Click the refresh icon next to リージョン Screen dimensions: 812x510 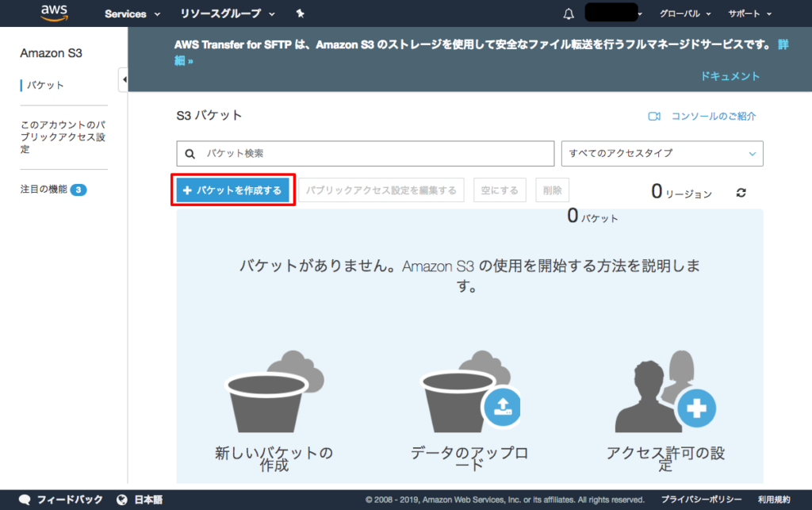click(x=741, y=193)
